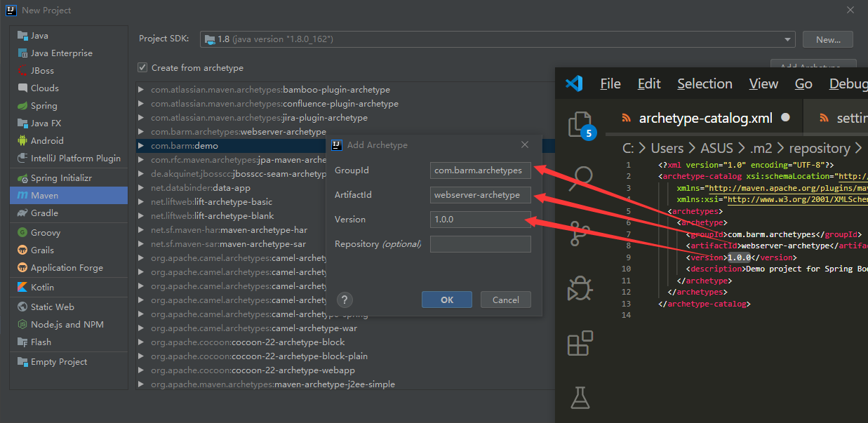Open VS Code Run and Debug icon
This screenshot has height=423, width=868.
[x=580, y=287]
